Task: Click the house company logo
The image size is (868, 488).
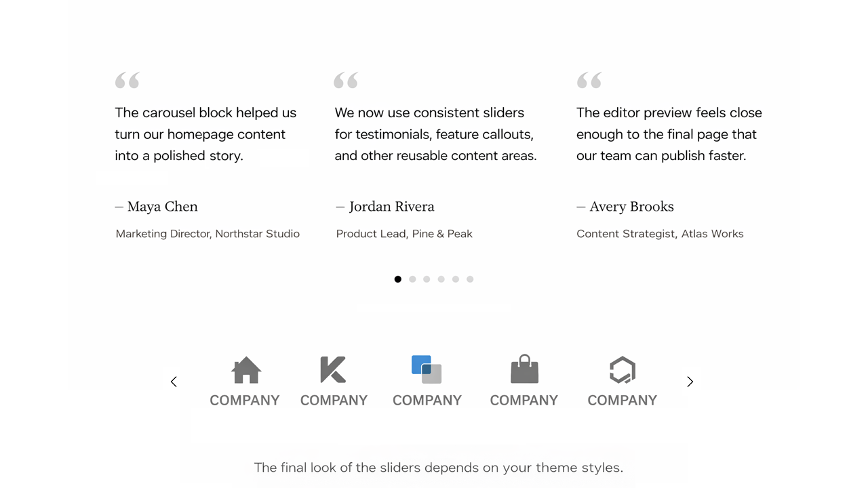Action: 245,370
